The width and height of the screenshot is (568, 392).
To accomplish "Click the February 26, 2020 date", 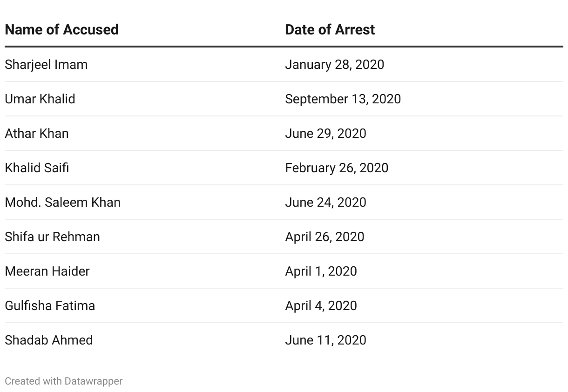I will (337, 168).
